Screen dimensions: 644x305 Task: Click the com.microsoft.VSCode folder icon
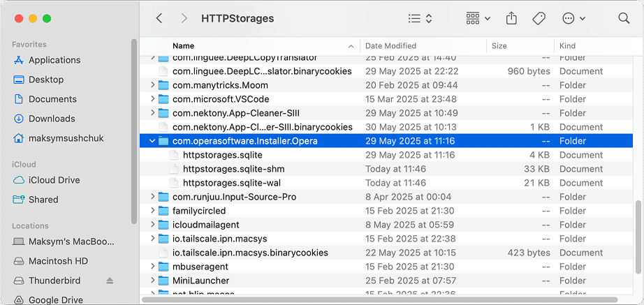pos(164,99)
